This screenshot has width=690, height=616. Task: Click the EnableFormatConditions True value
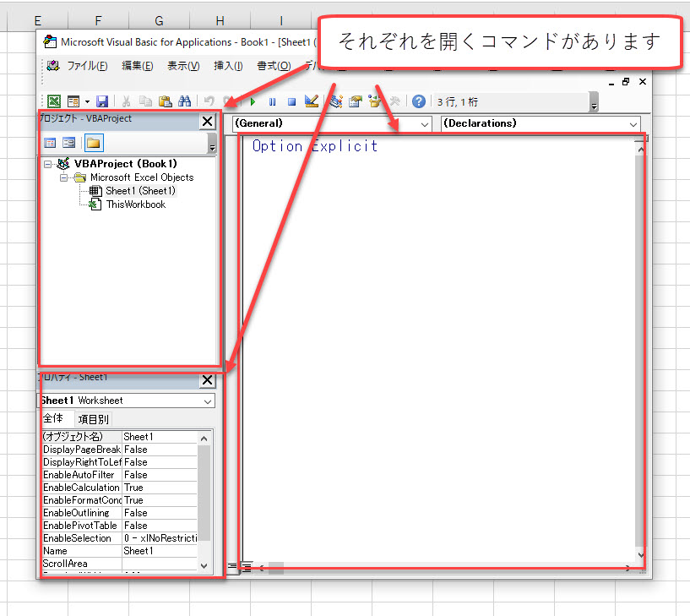click(160, 500)
